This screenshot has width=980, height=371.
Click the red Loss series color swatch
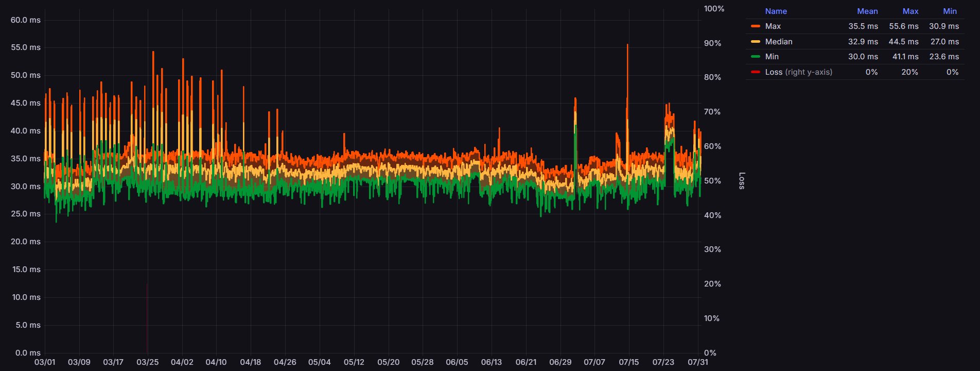pyautogui.click(x=755, y=72)
